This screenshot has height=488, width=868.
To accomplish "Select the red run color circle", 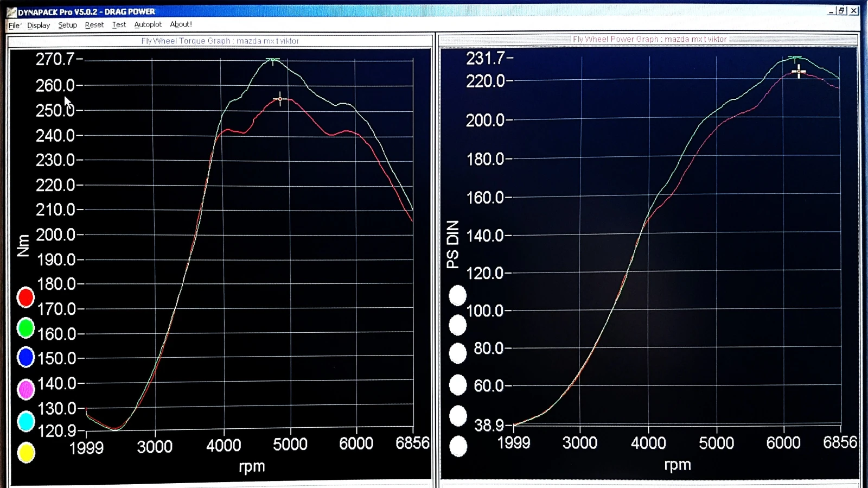I will coord(25,297).
